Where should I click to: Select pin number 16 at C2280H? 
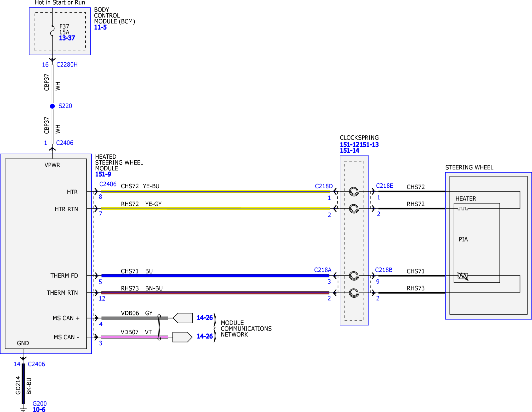45,65
